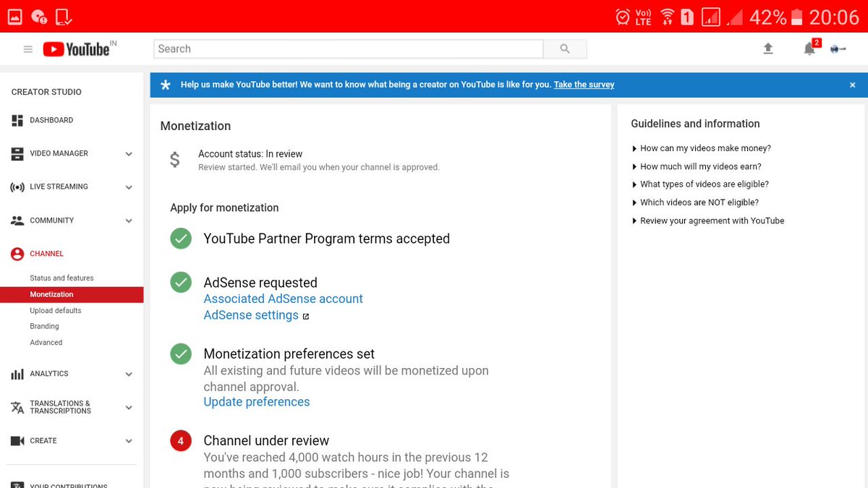
Task: Click the star icon in survey banner
Action: coord(166,85)
